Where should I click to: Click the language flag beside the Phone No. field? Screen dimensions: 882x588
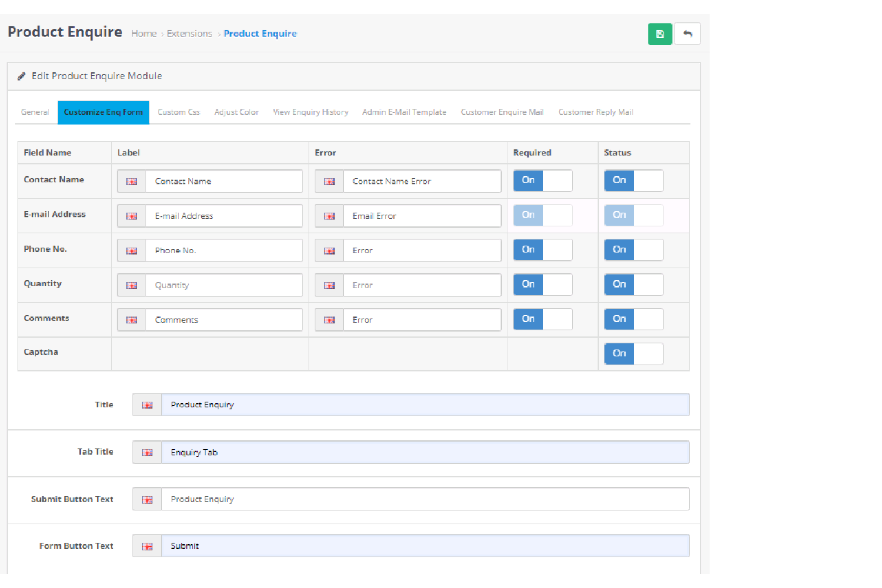[131, 250]
